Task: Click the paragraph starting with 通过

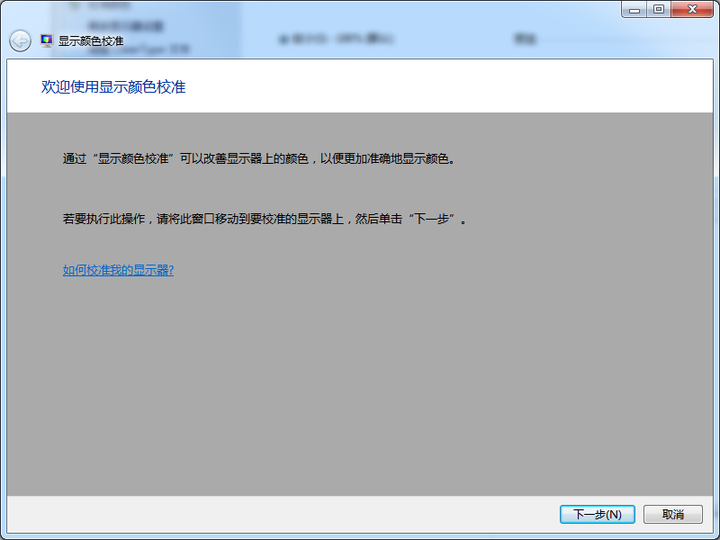Action: coord(259,159)
